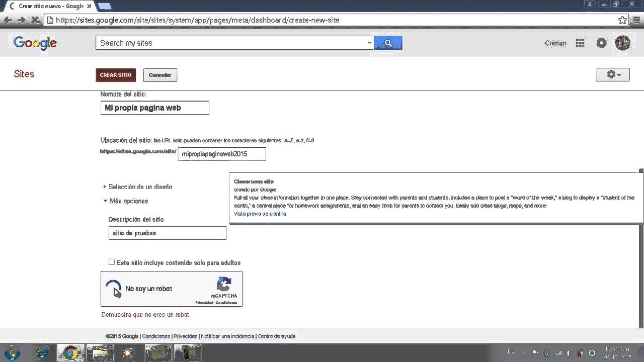The height and width of the screenshot is (362, 644).
Task: Open File Explorer from the taskbar
Action: pos(100,352)
